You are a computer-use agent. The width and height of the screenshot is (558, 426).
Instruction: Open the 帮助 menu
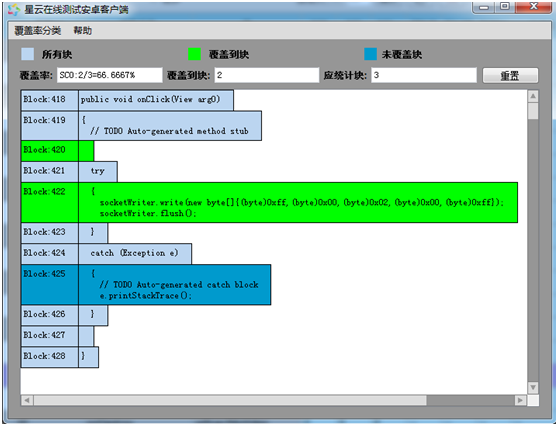pyautogui.click(x=83, y=31)
